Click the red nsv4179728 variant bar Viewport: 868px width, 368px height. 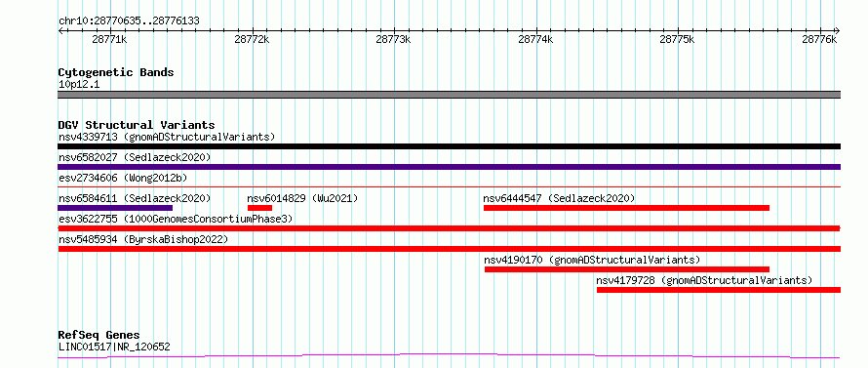pos(719,290)
